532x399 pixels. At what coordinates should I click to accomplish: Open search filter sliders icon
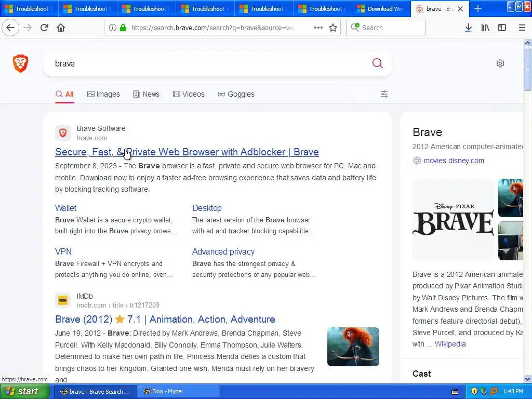point(384,94)
